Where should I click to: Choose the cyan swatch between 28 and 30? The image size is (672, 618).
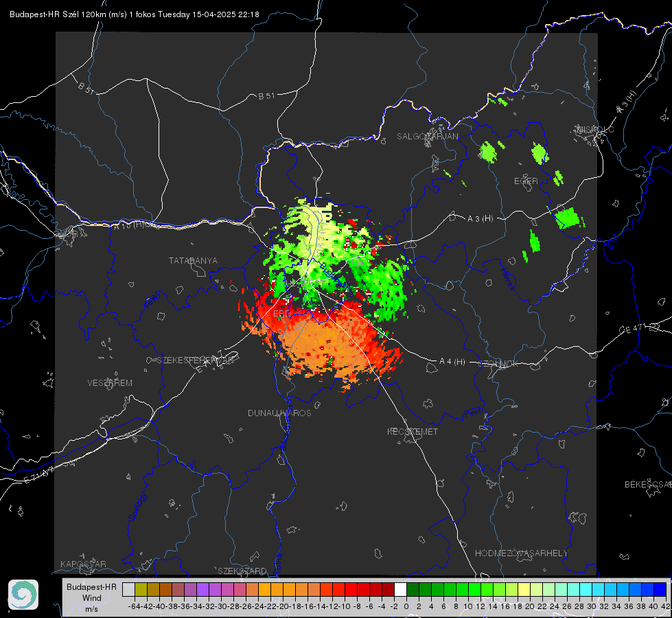coord(586,589)
